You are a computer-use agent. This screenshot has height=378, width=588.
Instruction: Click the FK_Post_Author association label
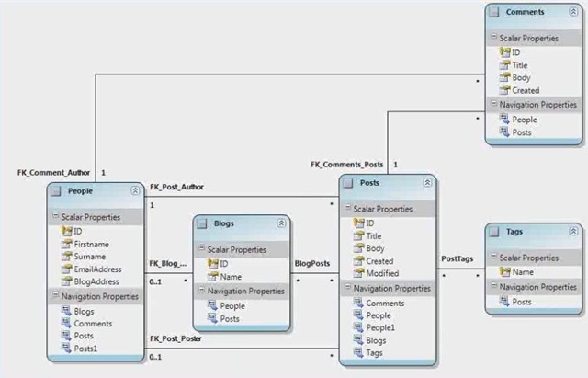pos(177,187)
